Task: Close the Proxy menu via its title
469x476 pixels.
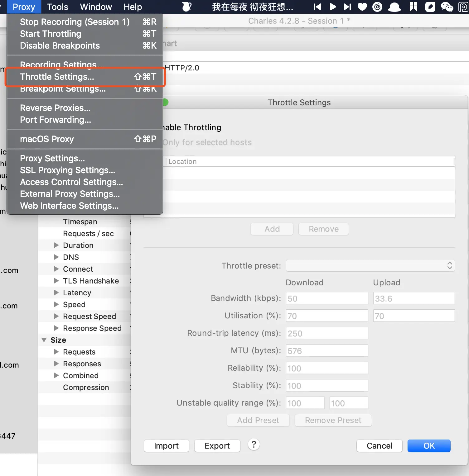Action: [24, 7]
